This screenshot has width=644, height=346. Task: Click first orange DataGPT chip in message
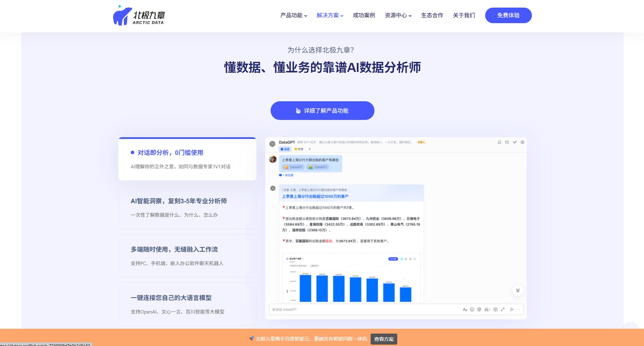coord(293,167)
